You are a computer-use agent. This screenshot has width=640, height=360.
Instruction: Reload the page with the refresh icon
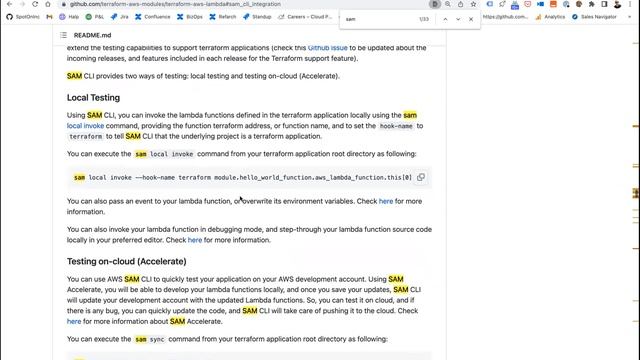pos(35,4)
